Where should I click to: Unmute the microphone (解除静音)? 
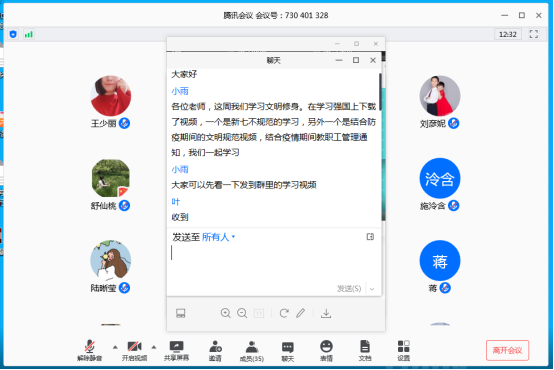tap(89, 350)
